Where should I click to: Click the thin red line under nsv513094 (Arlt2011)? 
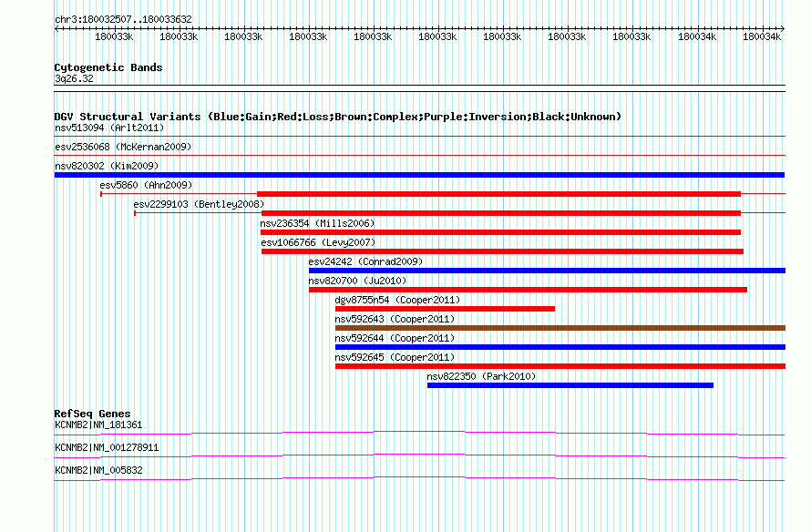pos(419,137)
